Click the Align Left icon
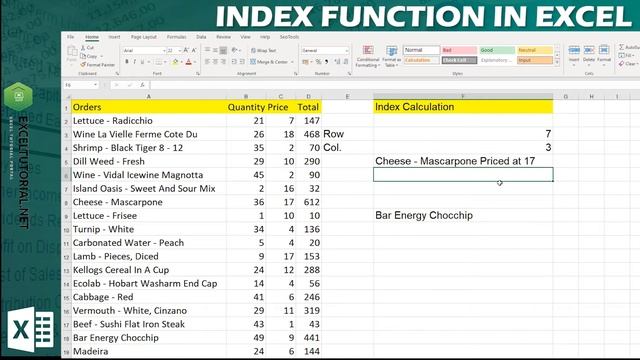This screenshot has width=640, height=360. tap(207, 62)
